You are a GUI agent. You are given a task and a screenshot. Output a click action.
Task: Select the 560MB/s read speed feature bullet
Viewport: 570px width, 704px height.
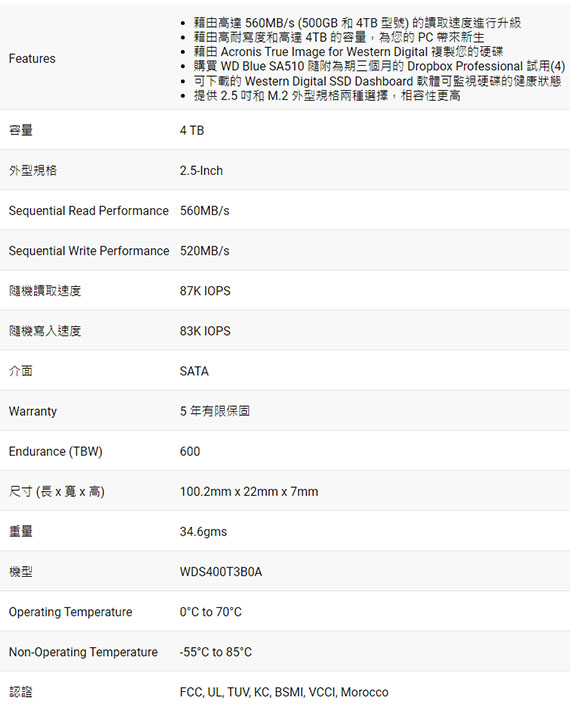tap(357, 22)
